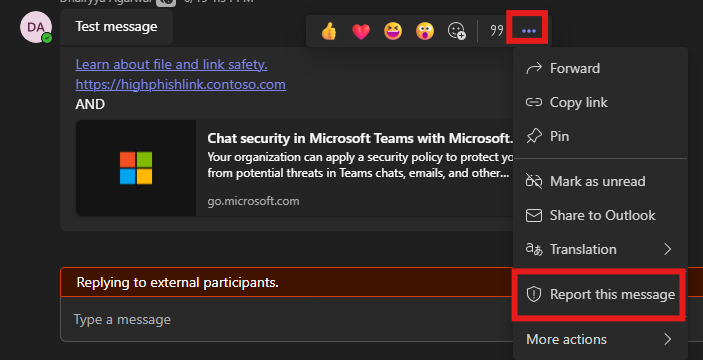
Task: React with the thumbs up emoji
Action: [329, 31]
